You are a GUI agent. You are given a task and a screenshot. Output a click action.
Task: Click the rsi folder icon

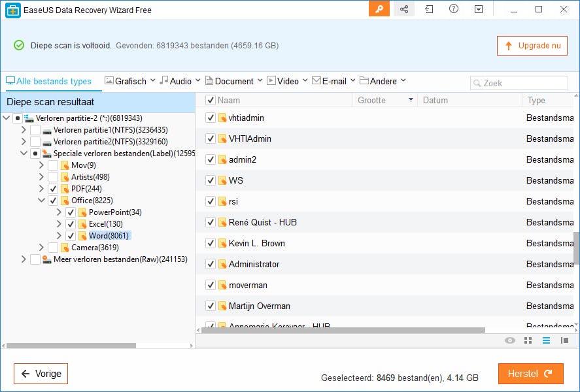click(222, 201)
